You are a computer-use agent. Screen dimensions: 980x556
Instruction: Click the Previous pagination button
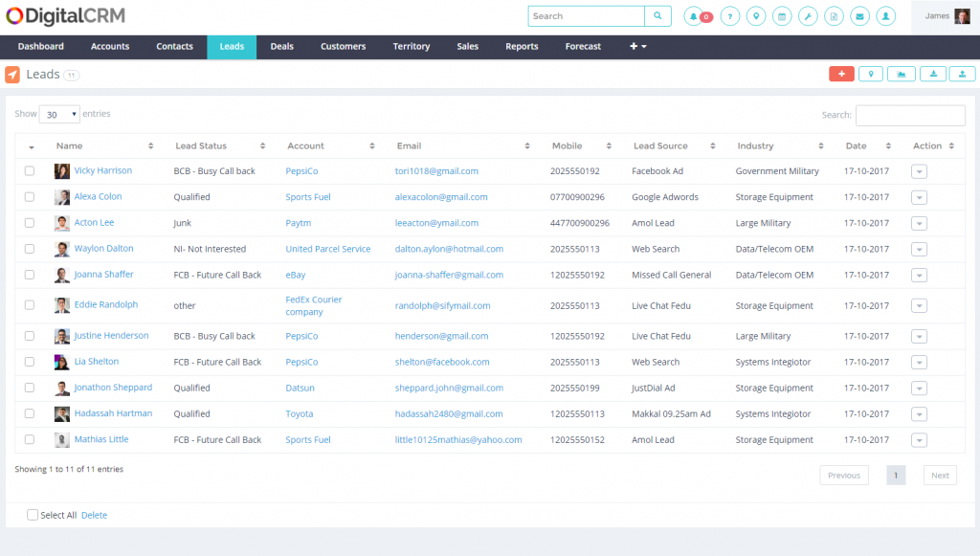click(844, 476)
